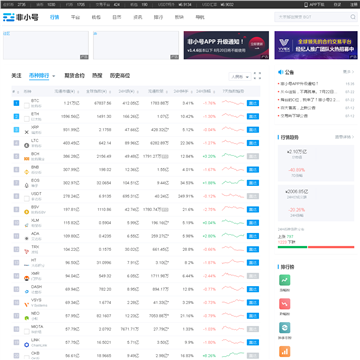Click the TRX coin icon

click(x=27, y=252)
